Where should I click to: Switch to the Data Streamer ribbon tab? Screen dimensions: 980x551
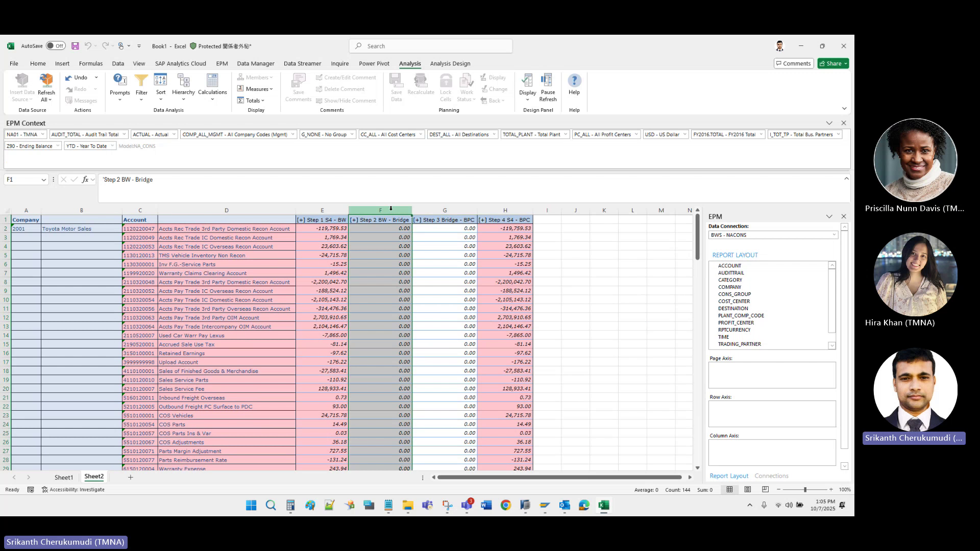point(302,63)
